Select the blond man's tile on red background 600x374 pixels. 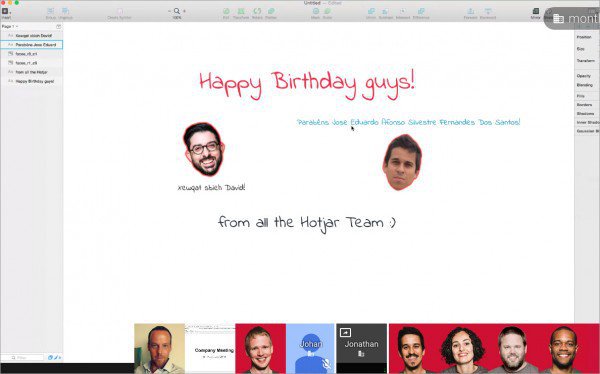tap(261, 348)
